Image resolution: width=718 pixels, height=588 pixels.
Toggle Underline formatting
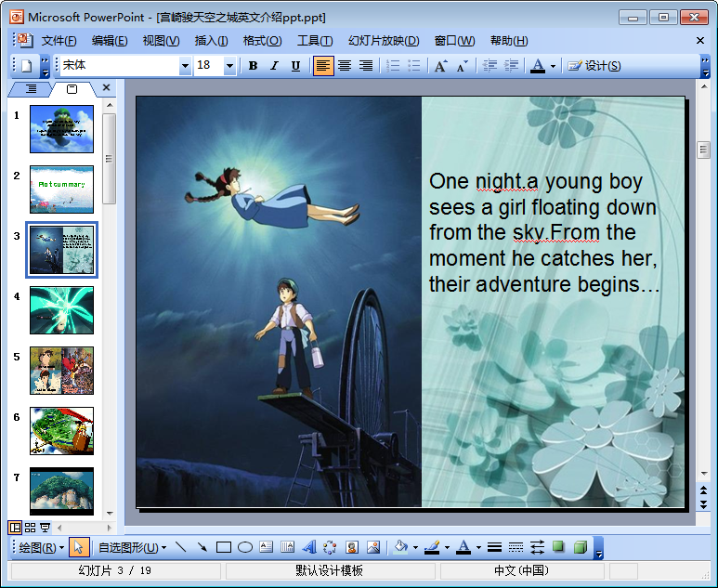tap(295, 66)
